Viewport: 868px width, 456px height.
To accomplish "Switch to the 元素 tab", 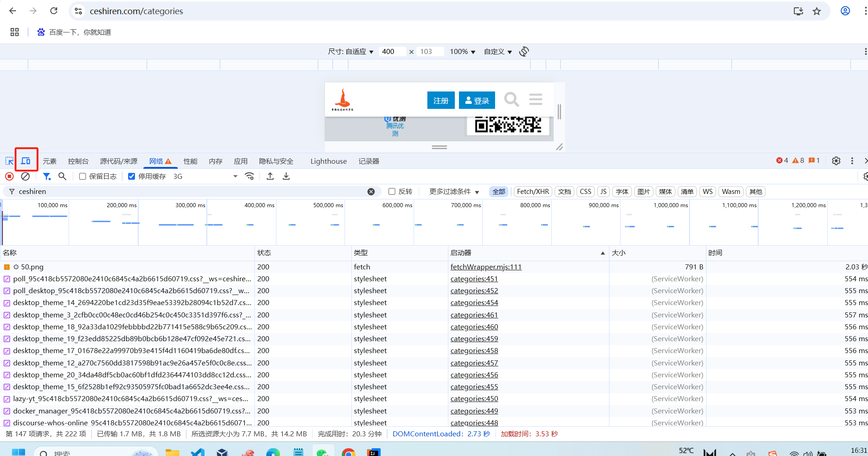I will tap(49, 161).
